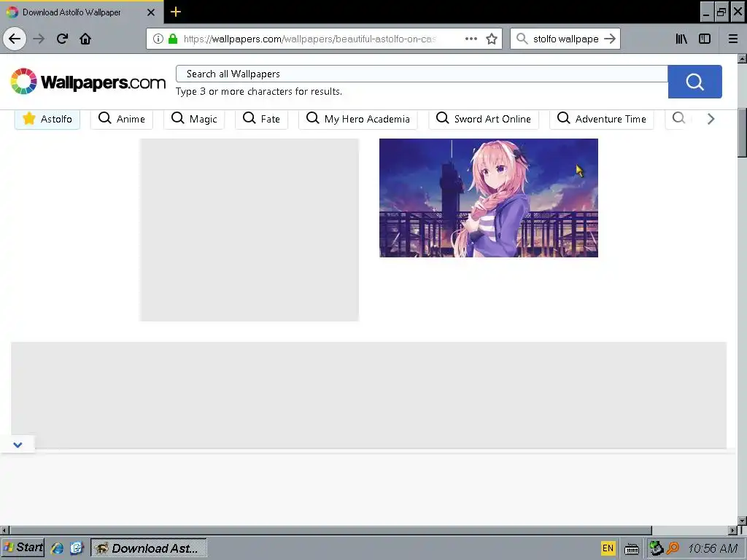747x560 pixels.
Task: Open the hamburger application menu
Action: (x=733, y=39)
